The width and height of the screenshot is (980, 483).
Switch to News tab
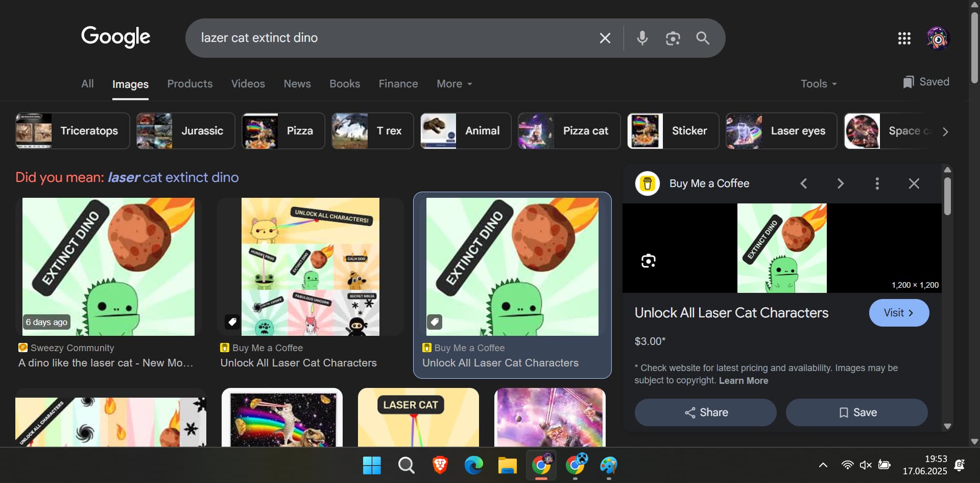point(297,84)
